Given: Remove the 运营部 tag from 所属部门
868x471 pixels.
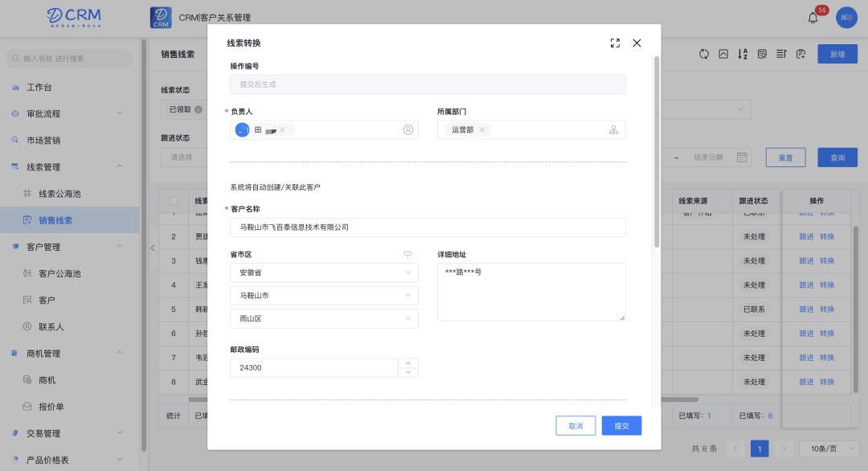Looking at the screenshot, I should [482, 130].
